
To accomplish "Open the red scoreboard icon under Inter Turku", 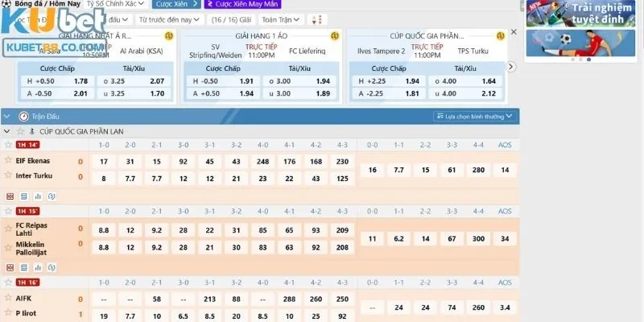I will click(x=10, y=196).
